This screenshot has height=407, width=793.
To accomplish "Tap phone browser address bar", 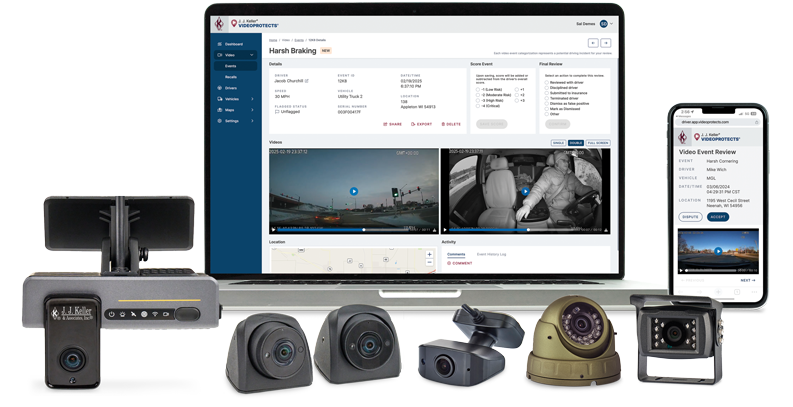I will pyautogui.click(x=718, y=122).
